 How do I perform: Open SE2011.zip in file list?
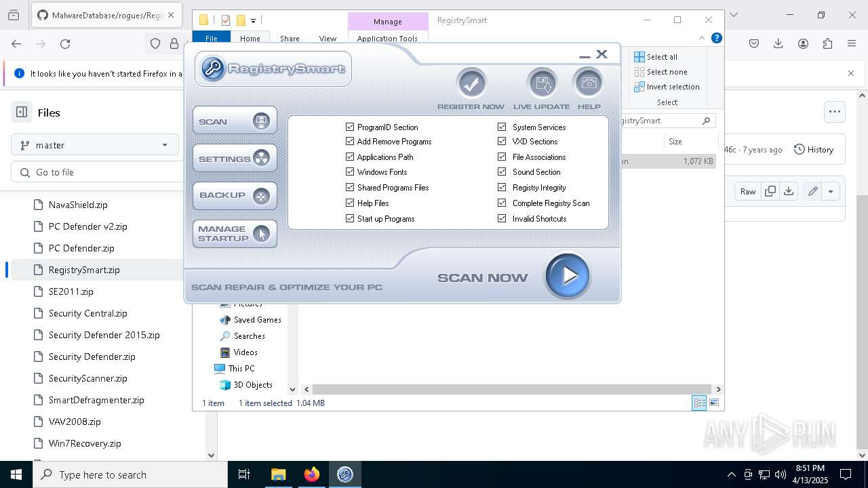click(71, 291)
